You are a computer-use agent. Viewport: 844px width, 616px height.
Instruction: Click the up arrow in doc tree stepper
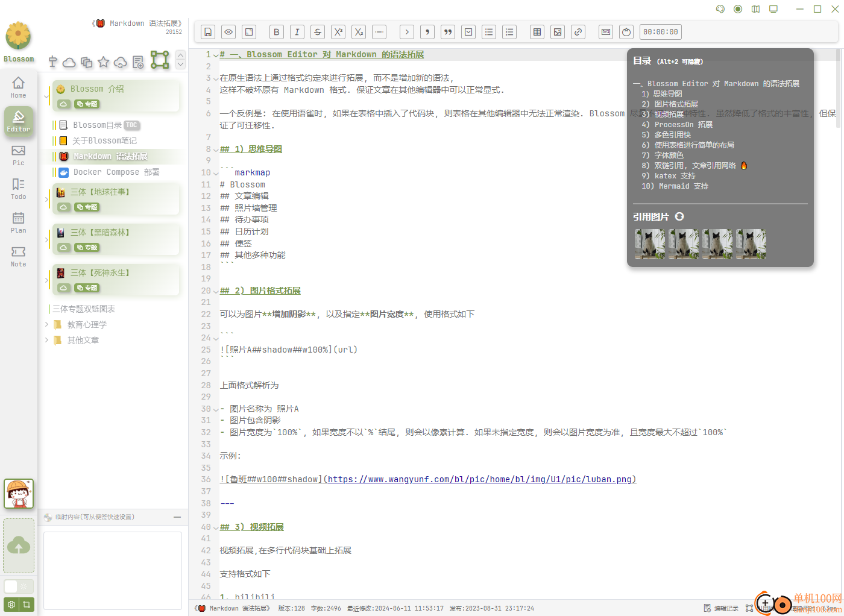pos(180,55)
